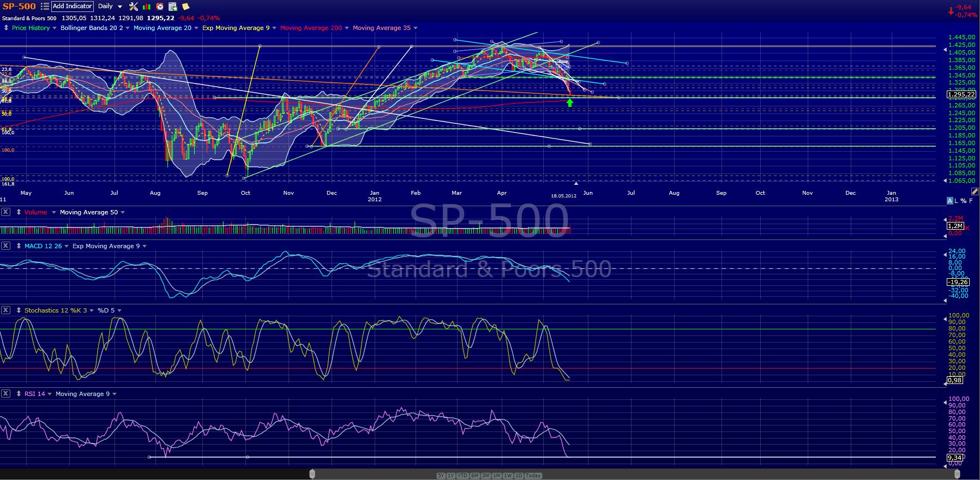Click the current price label 1.295,22
The image size is (980, 480).
(x=961, y=94)
